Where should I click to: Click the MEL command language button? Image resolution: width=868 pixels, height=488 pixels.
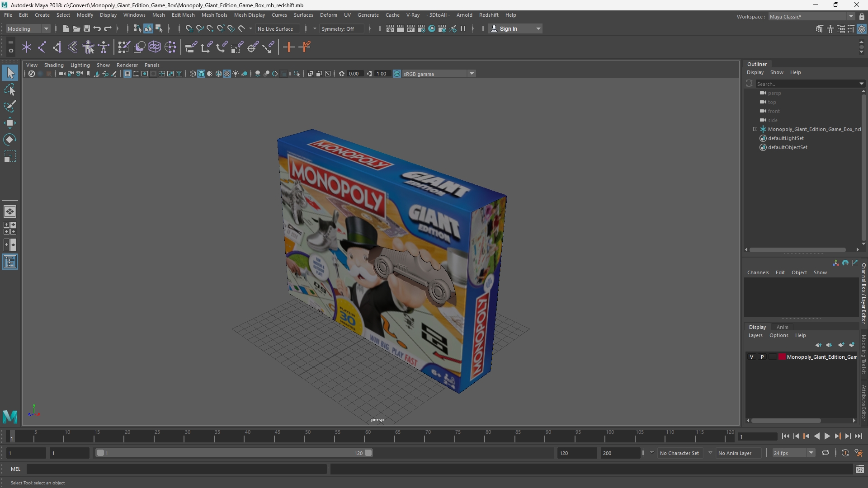tap(16, 469)
